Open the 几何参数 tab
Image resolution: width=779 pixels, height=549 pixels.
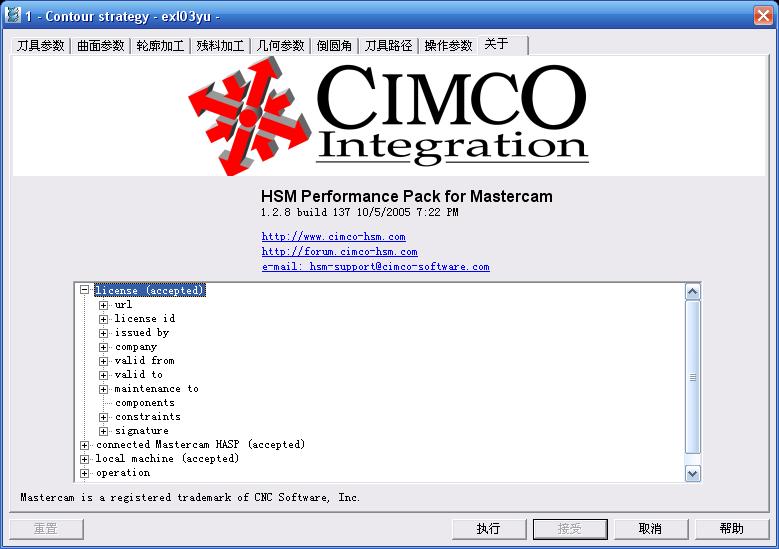coord(280,46)
